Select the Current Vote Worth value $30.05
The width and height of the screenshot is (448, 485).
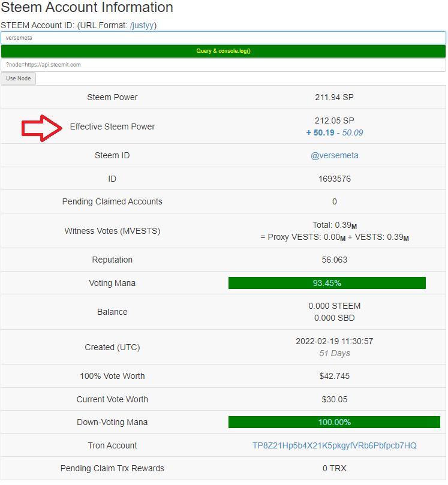(x=335, y=400)
